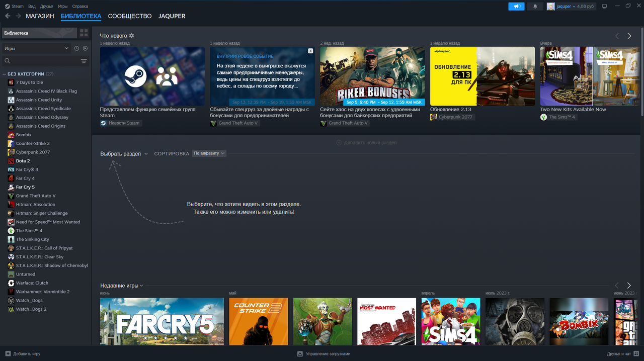Click The Sims 4 sidebar icon

[x=11, y=231]
